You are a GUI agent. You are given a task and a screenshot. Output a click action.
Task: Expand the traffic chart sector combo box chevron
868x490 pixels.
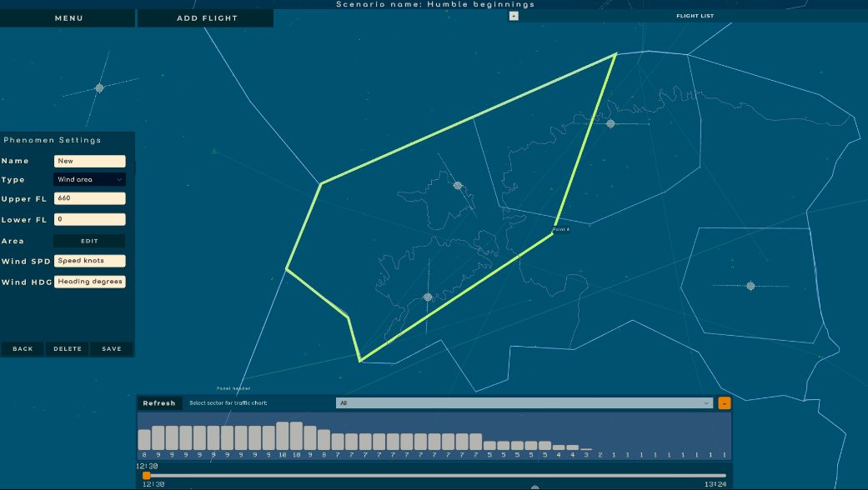(x=705, y=402)
